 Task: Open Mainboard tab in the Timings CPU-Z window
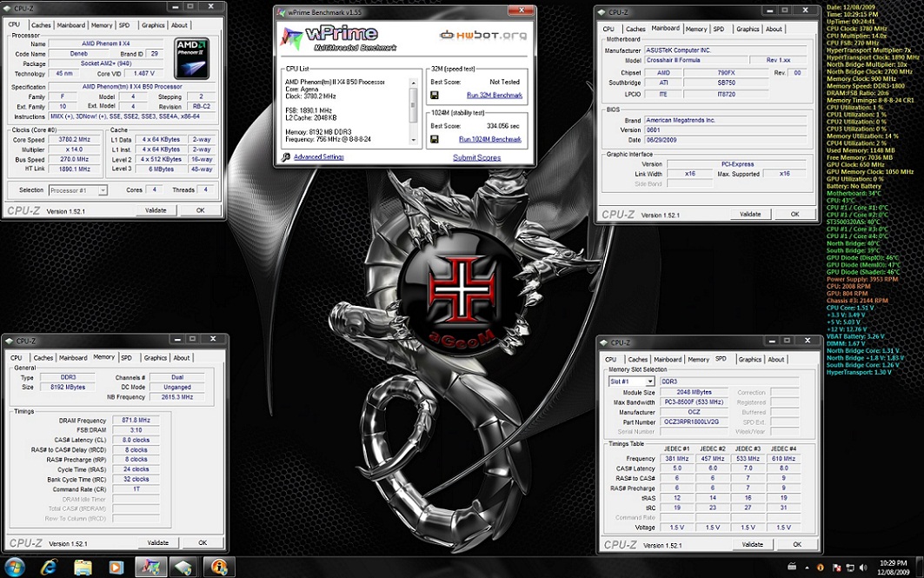(73, 357)
